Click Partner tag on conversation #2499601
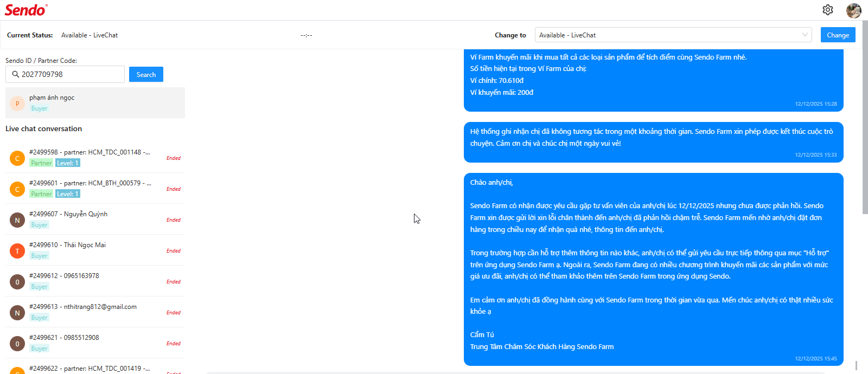 41,194
